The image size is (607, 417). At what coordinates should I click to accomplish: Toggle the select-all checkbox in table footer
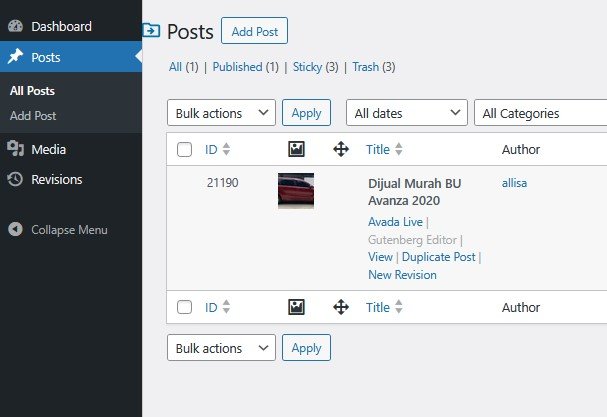pyautogui.click(x=184, y=307)
